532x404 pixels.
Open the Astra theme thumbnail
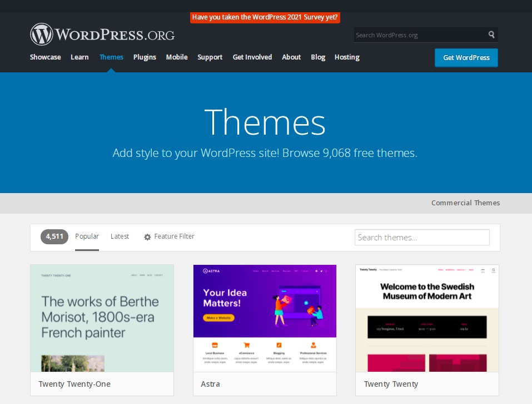pyautogui.click(x=265, y=318)
